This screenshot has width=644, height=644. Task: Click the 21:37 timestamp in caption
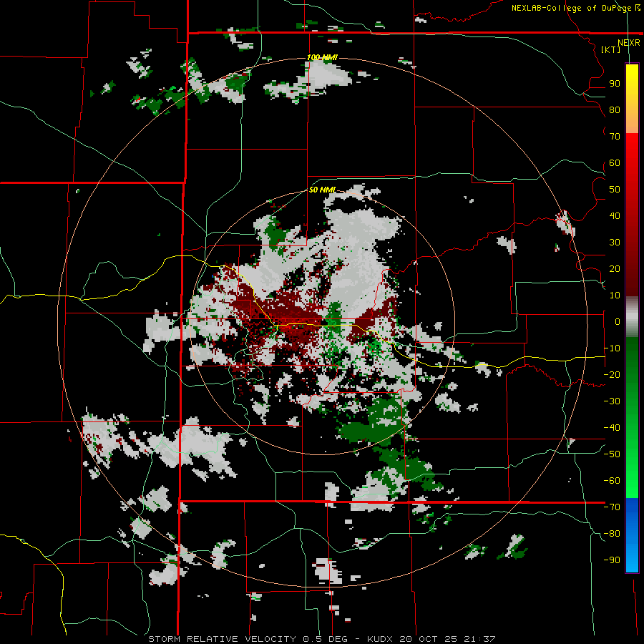[479, 639]
